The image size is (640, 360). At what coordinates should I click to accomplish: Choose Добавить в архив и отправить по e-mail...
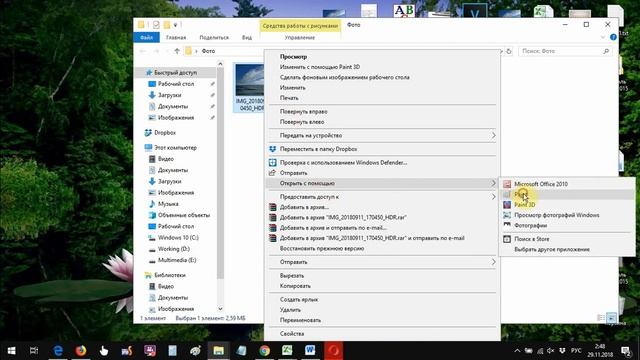coord(333,228)
